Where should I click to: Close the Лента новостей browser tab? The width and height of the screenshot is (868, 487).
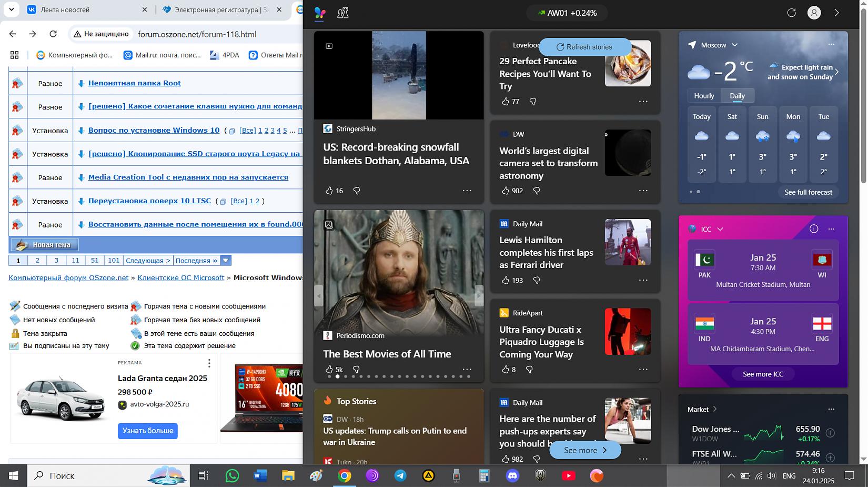[x=145, y=9]
